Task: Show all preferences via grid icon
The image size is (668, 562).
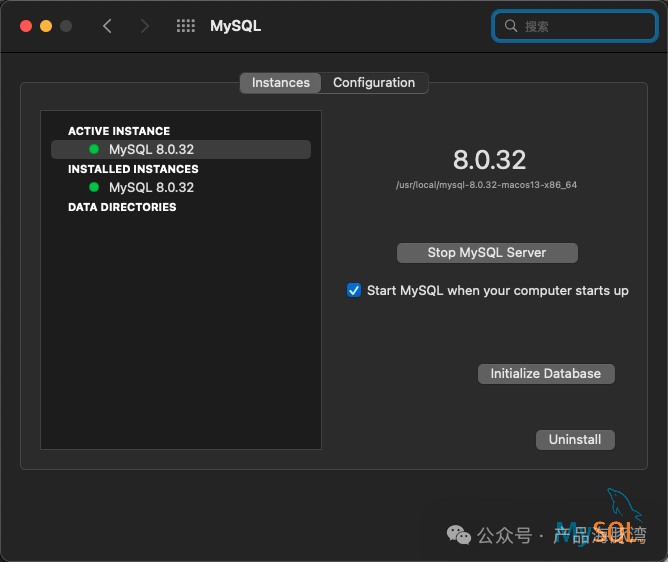Action: 186,26
